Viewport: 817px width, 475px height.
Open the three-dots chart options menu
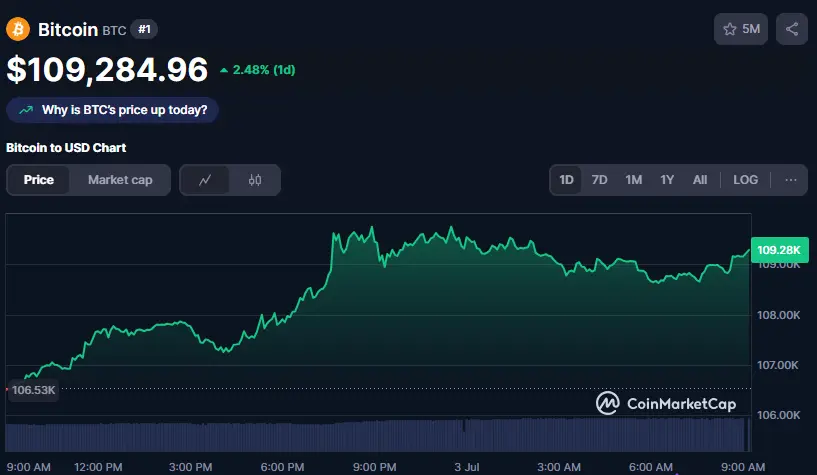coord(790,180)
